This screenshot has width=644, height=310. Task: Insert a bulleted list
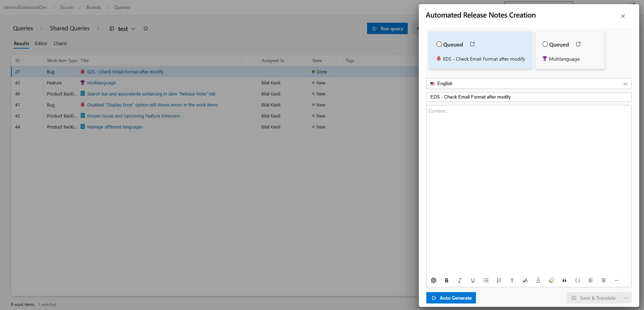[486, 280]
